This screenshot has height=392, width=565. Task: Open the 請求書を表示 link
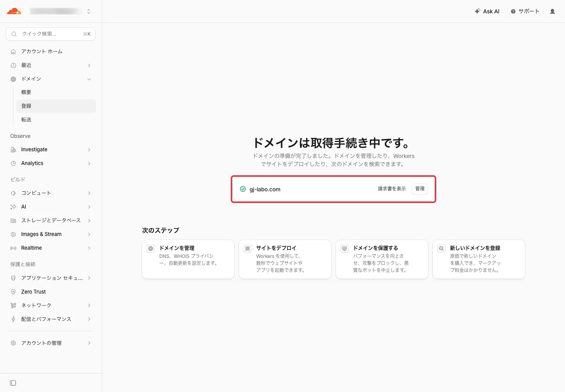click(x=392, y=189)
